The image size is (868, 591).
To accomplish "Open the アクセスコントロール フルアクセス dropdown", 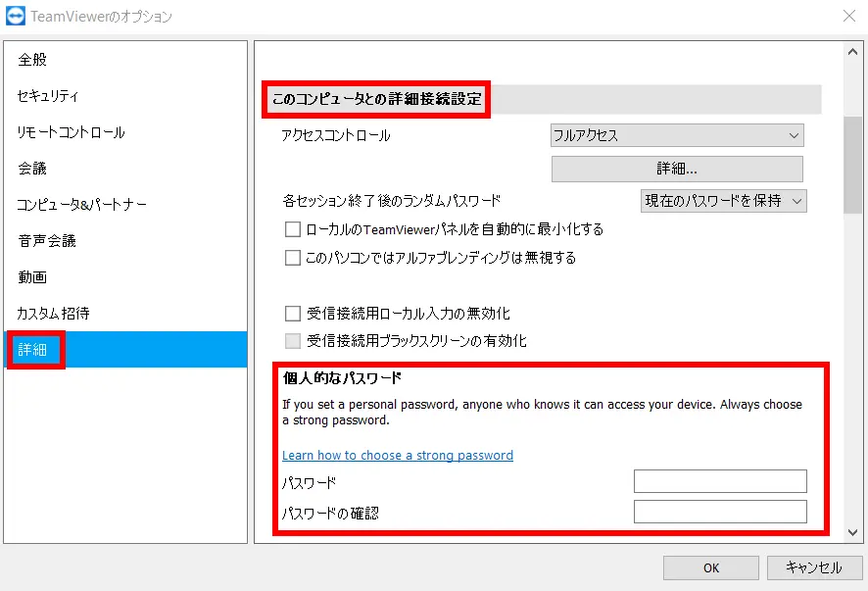I will coord(677,135).
